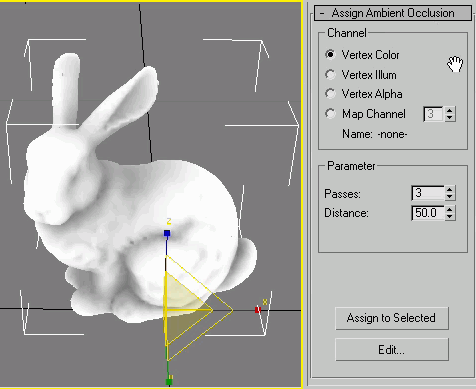The width and height of the screenshot is (476, 389).
Task: Increase Map Channel with up spinner arrow
Action: point(450,110)
